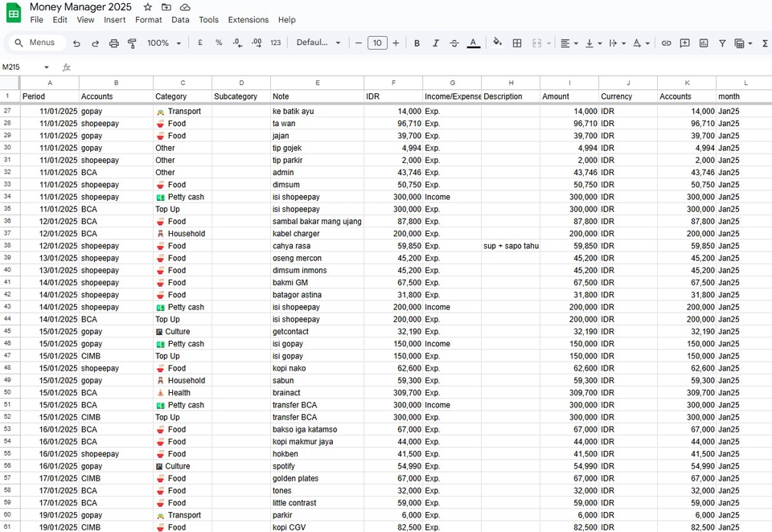Insert a comment with the comment icon

pyautogui.click(x=685, y=43)
